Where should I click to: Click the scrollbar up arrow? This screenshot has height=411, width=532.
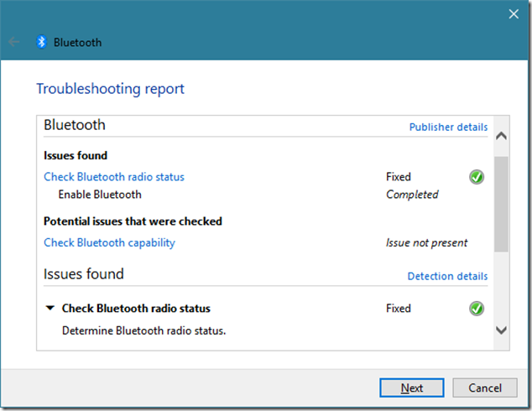pyautogui.click(x=501, y=136)
